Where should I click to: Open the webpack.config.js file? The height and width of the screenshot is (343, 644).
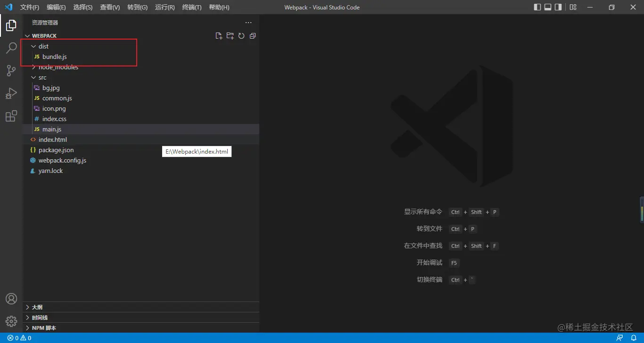click(x=141, y=160)
